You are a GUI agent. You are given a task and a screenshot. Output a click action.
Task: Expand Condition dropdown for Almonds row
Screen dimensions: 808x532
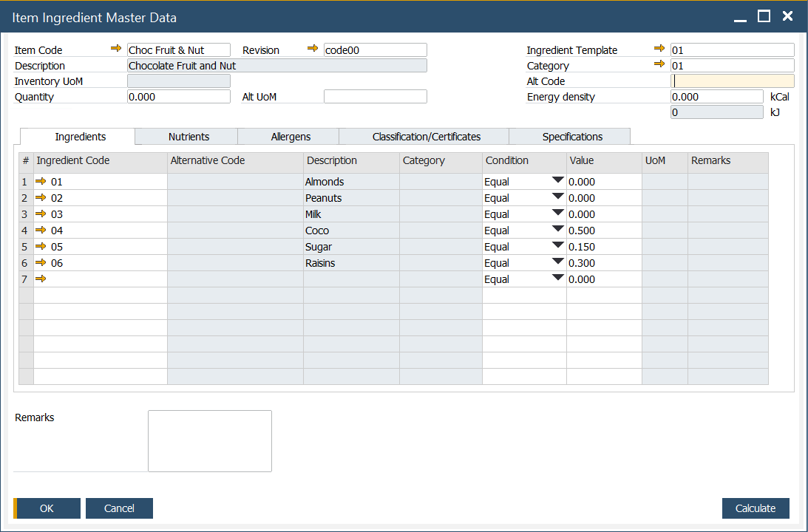558,180
